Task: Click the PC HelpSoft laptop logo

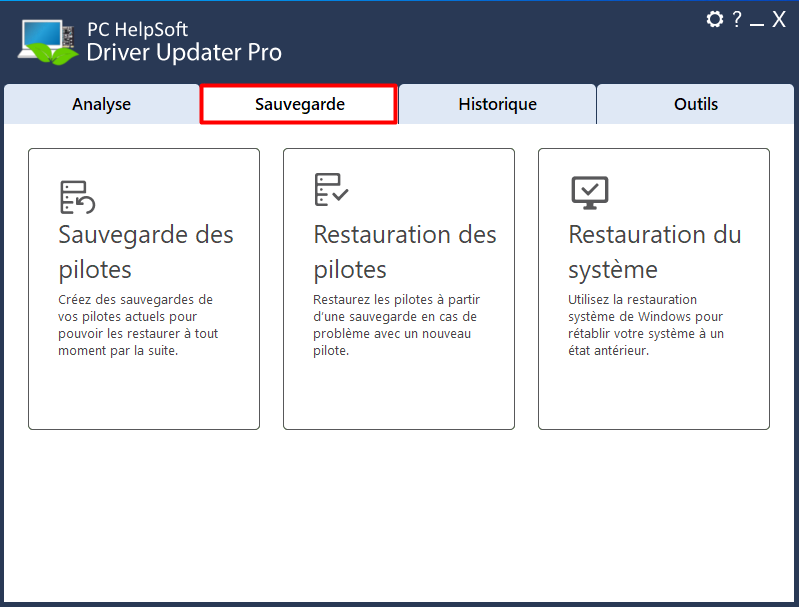Action: [x=48, y=42]
